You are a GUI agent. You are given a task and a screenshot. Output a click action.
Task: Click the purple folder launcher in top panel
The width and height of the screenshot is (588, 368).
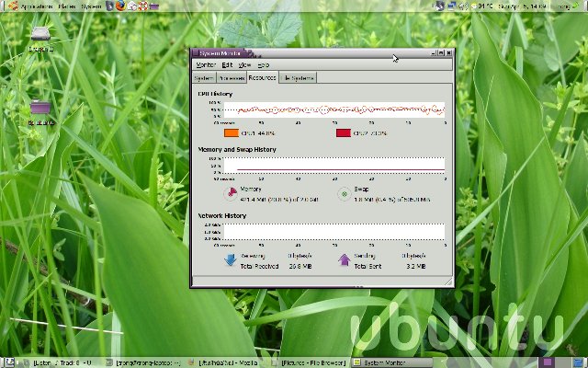point(154,6)
